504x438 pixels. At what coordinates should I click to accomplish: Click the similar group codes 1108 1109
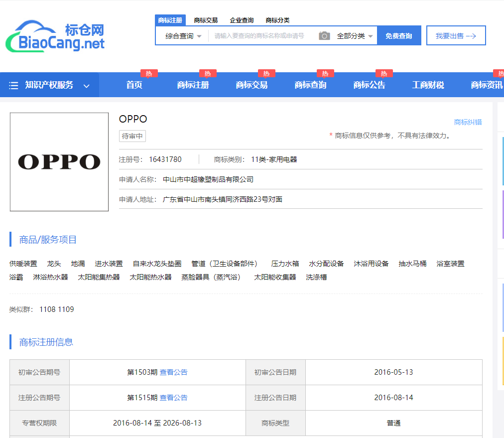[x=57, y=309]
